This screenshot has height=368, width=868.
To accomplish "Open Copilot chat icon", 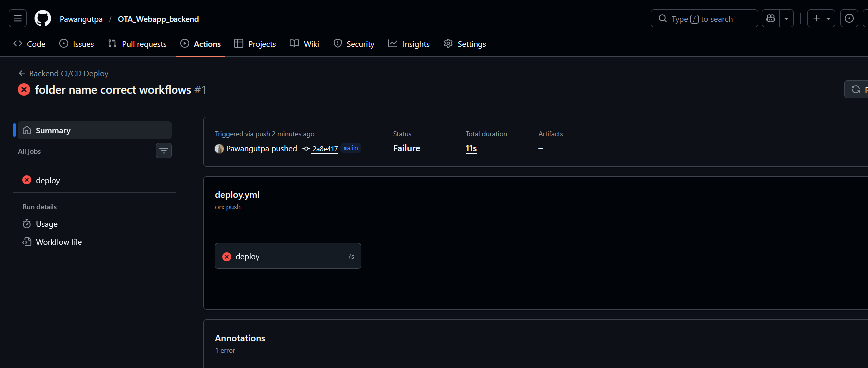I will coord(771,19).
